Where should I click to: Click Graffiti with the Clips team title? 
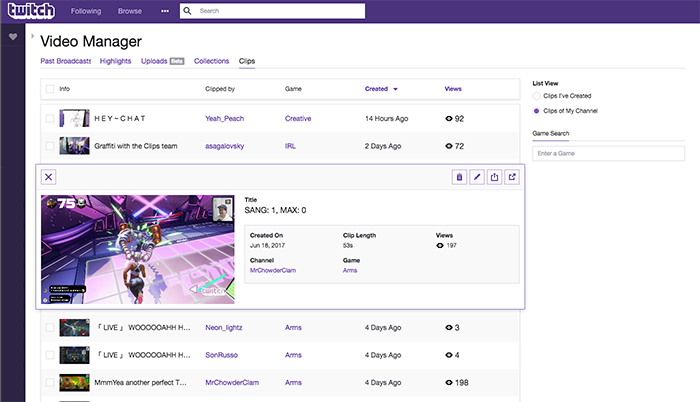point(136,146)
